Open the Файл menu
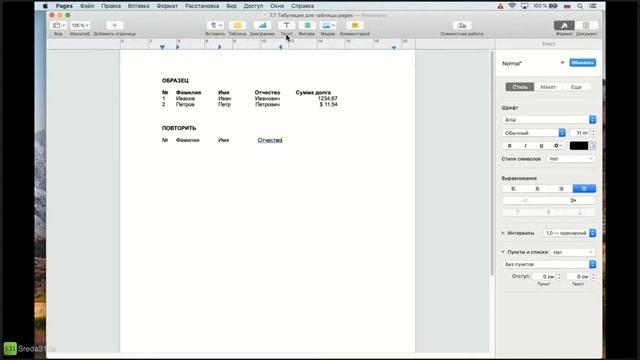This screenshot has width=640, height=360. coord(87,6)
